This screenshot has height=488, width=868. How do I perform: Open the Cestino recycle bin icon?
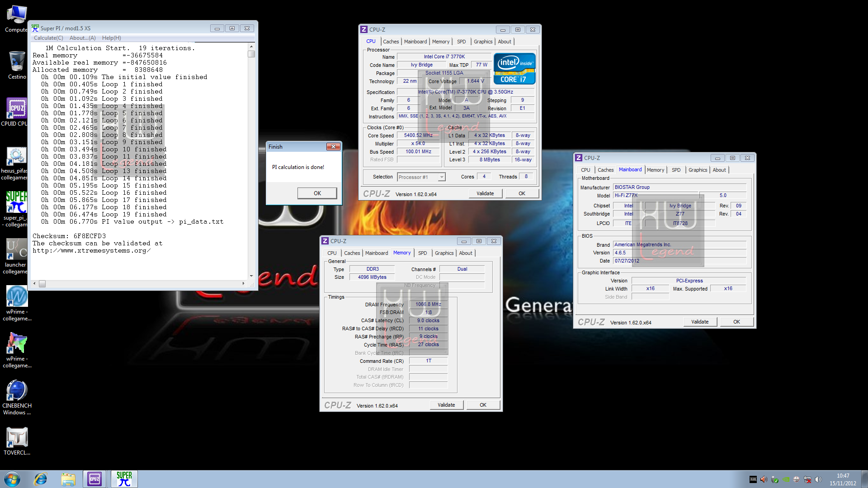[x=17, y=66]
